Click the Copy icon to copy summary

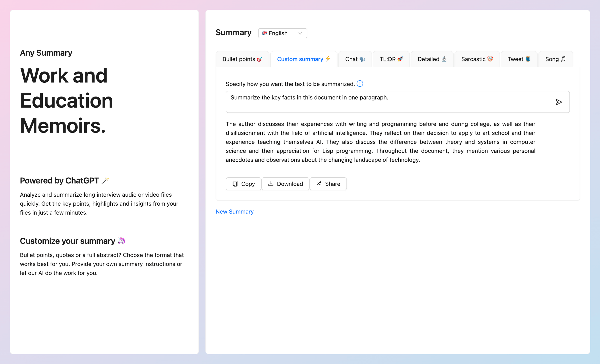coord(235,184)
